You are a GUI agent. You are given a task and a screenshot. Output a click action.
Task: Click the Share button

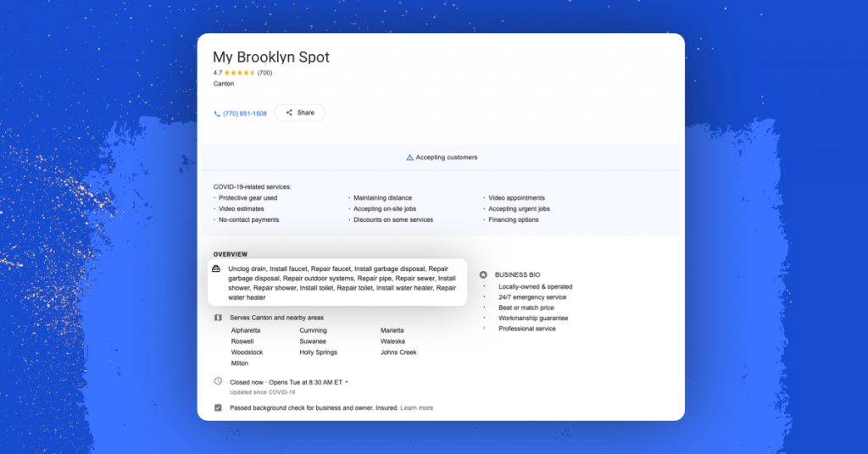pyautogui.click(x=299, y=113)
